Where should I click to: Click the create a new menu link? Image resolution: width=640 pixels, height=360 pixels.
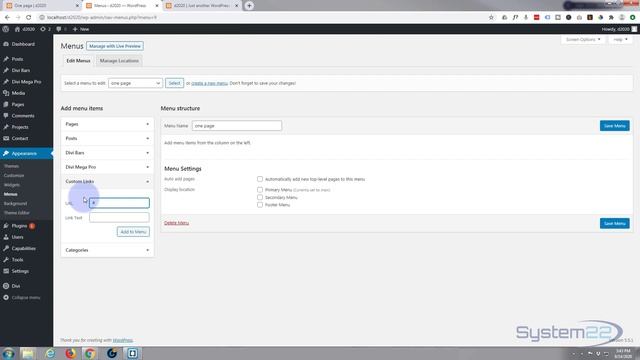pos(209,83)
